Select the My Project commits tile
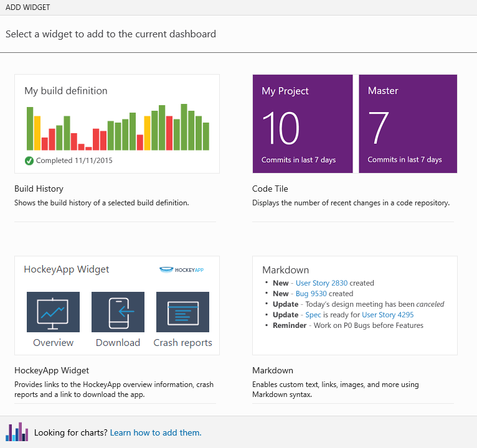Image resolution: width=477 pixels, height=448 pixels. pos(303,124)
